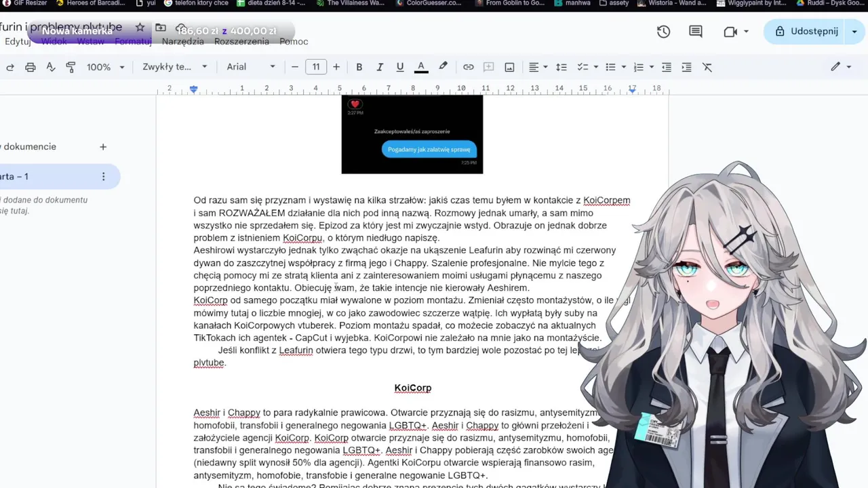Expand numbered list style options

click(x=652, y=67)
